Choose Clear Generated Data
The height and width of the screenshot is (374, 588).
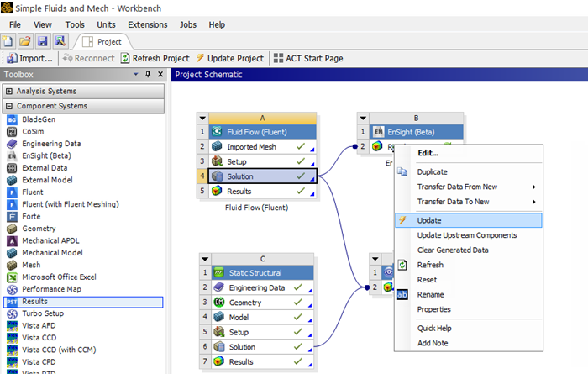(x=469, y=250)
